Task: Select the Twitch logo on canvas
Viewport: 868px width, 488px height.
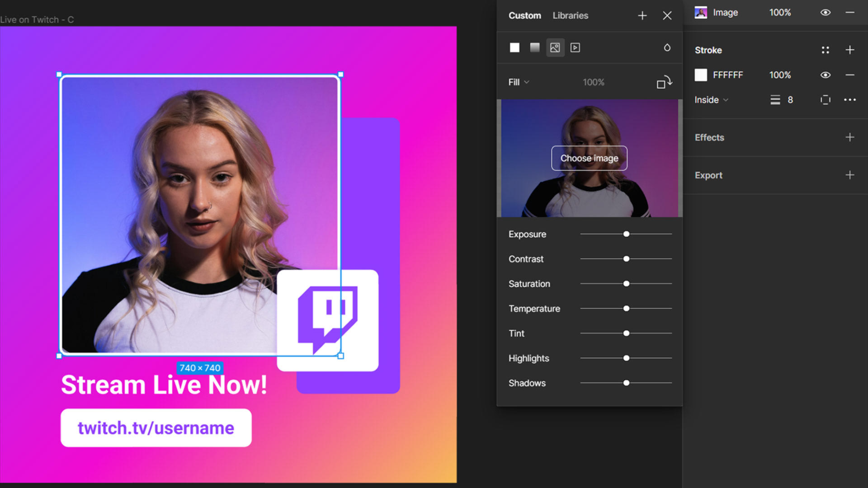Action: click(x=328, y=320)
